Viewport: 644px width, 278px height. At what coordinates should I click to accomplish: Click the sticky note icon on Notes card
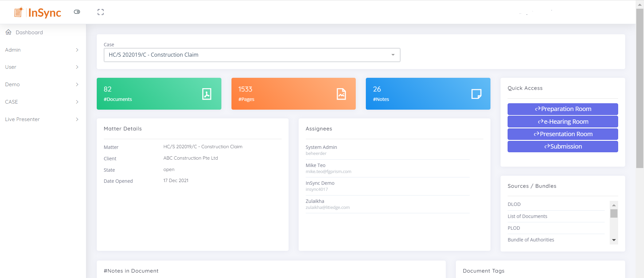point(476,94)
